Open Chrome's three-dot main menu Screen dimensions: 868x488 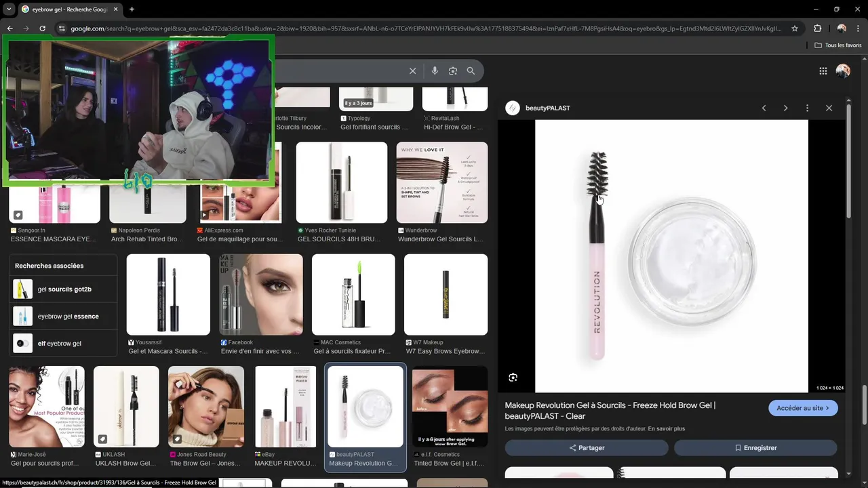tap(859, 28)
